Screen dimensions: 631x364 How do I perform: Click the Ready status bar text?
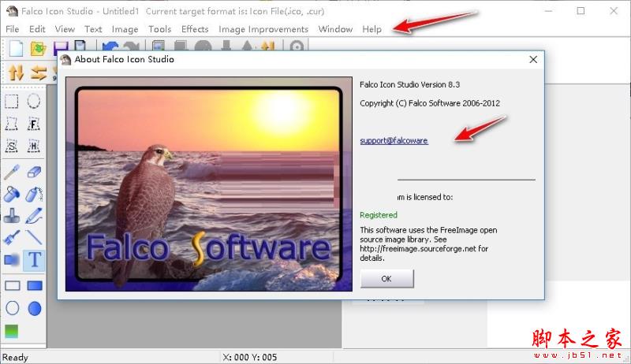click(15, 357)
